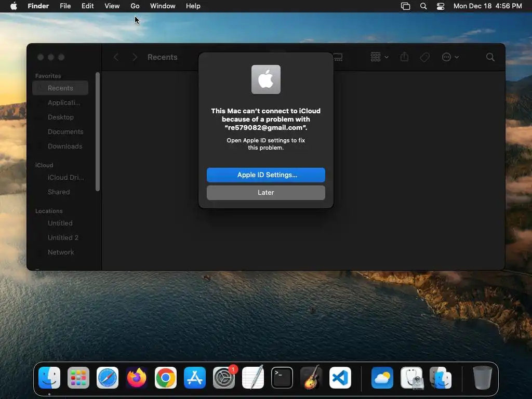This screenshot has width=532, height=399.
Task: Click the Favorites sidebar heading
Action: 48,76
